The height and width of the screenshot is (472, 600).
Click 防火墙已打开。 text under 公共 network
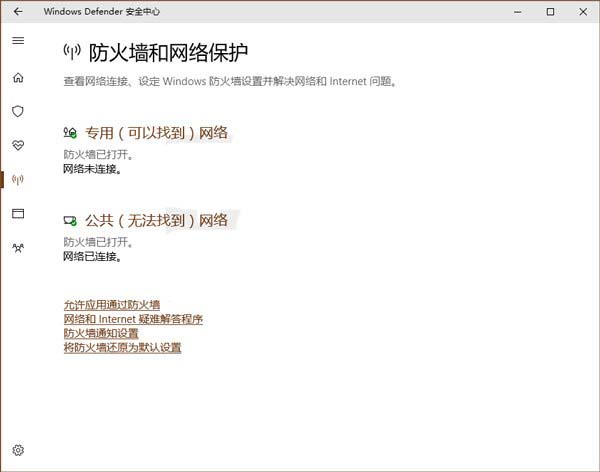[98, 242]
